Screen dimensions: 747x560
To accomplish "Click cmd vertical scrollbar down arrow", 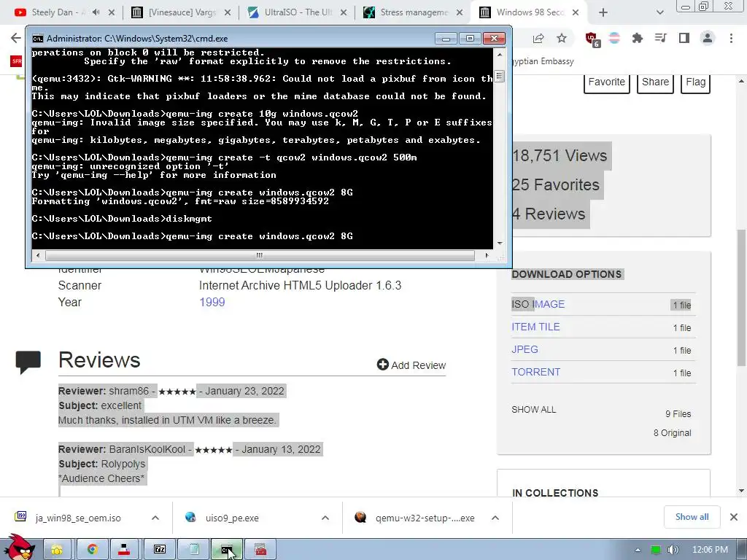I will 499,244.
